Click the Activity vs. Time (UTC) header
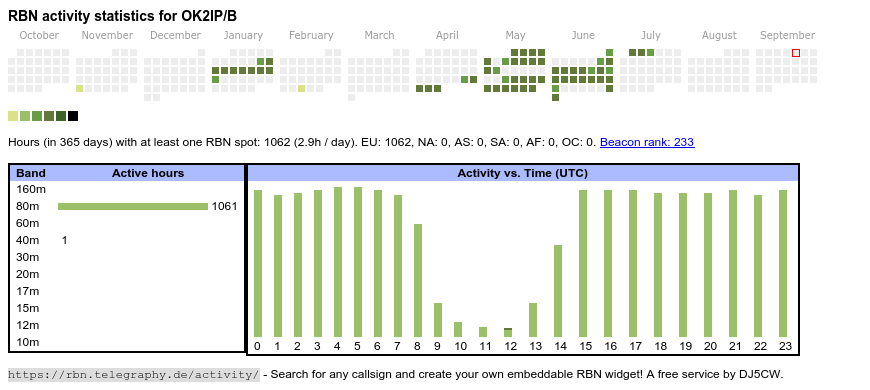 pyautogui.click(x=522, y=173)
